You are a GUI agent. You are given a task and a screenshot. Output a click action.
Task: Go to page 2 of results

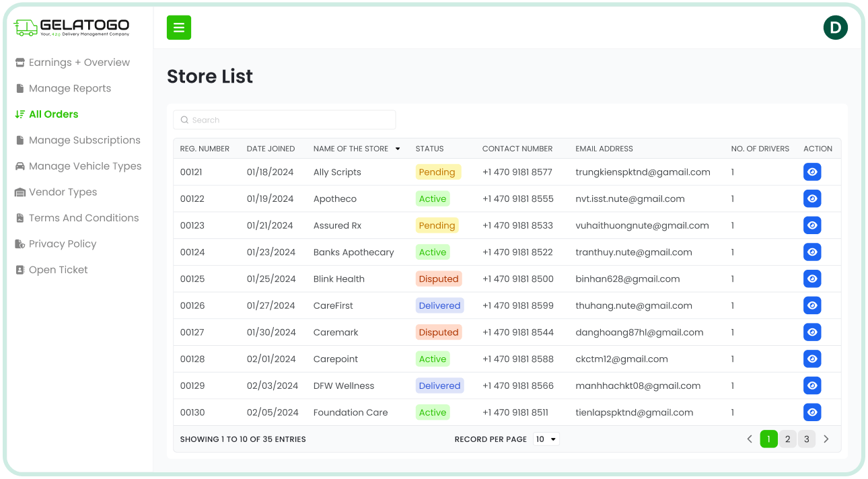pyautogui.click(x=787, y=439)
